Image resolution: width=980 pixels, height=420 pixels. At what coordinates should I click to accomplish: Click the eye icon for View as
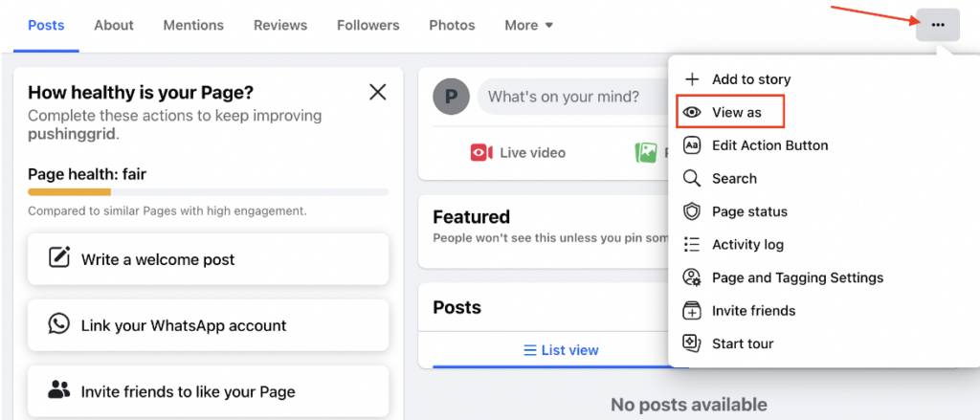(692, 113)
